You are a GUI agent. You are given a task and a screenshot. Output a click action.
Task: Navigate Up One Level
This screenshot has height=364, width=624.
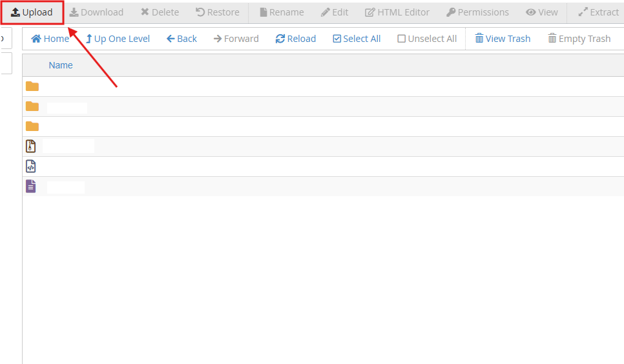coord(118,39)
